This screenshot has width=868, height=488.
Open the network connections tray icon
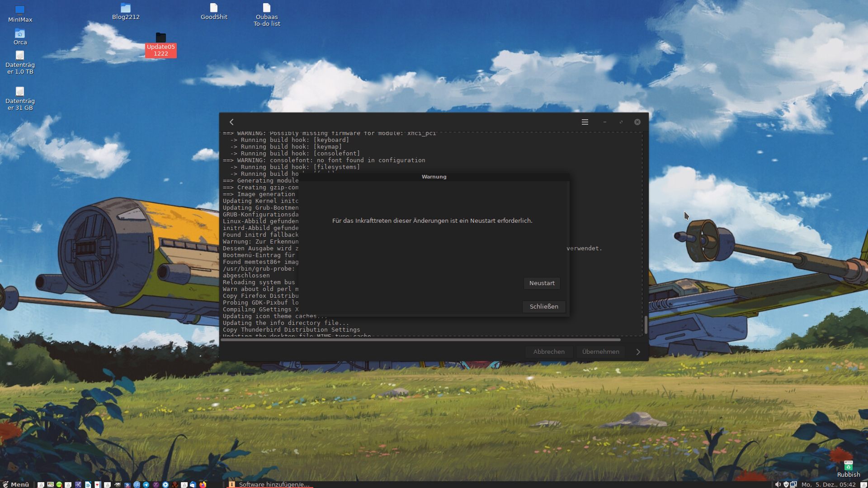click(793, 484)
